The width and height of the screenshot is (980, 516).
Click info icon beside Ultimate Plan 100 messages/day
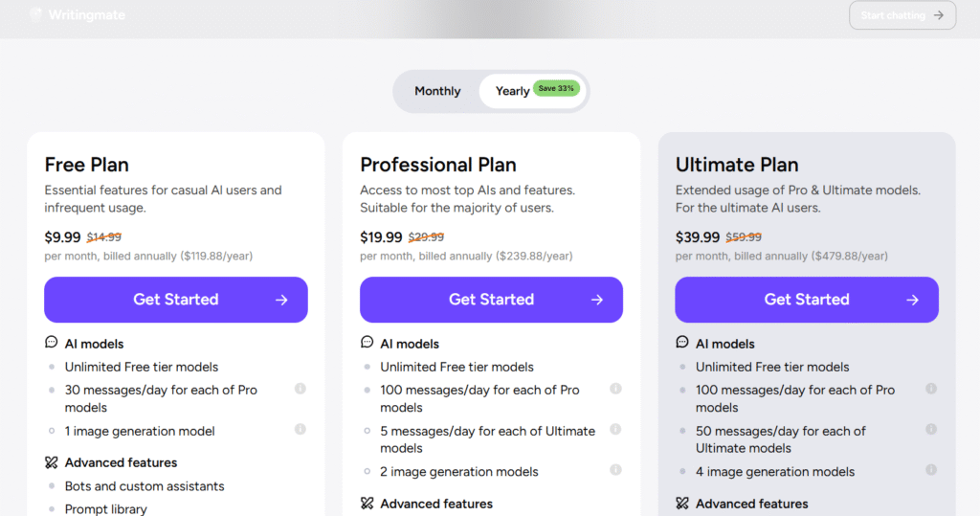[931, 389]
